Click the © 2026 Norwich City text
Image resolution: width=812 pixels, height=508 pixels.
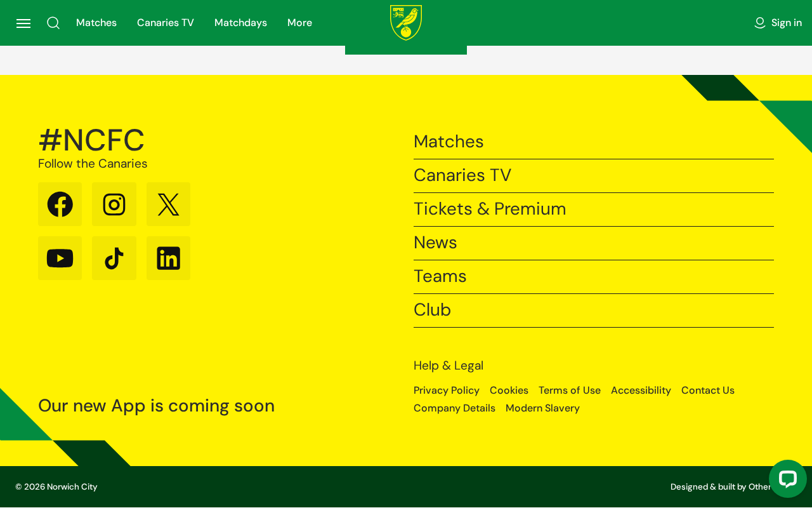(56, 487)
